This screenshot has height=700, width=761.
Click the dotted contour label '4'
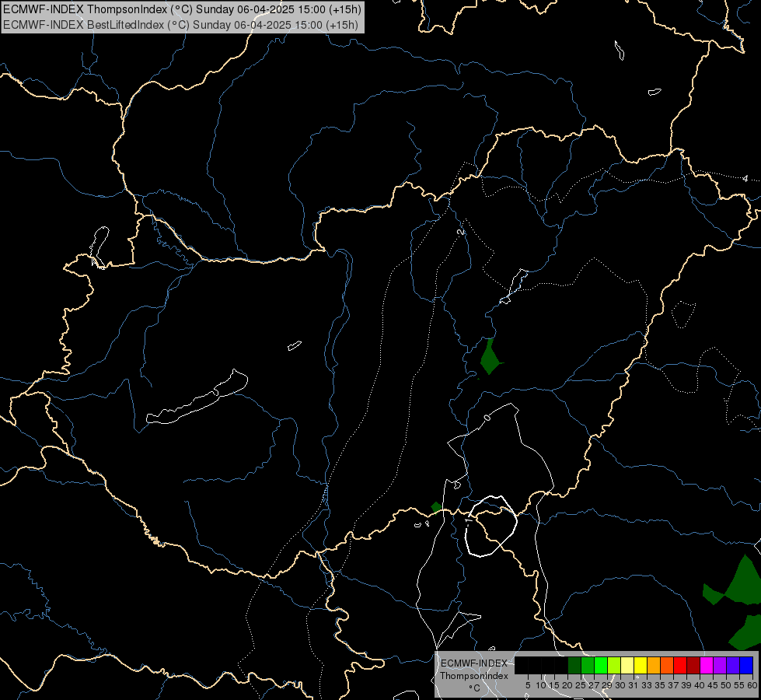745,179
